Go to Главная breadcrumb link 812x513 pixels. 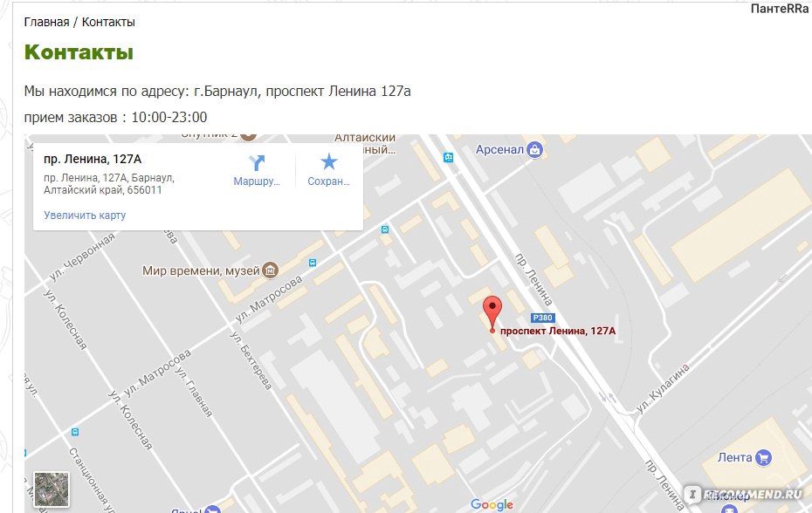coord(46,22)
